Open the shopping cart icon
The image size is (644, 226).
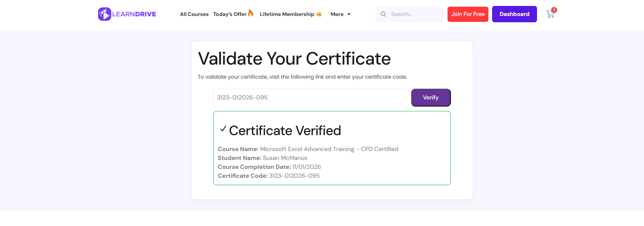click(x=550, y=14)
